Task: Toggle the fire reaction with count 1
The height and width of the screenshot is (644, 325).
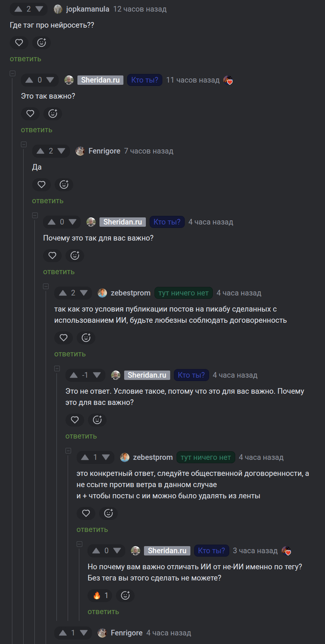Action: point(100,595)
